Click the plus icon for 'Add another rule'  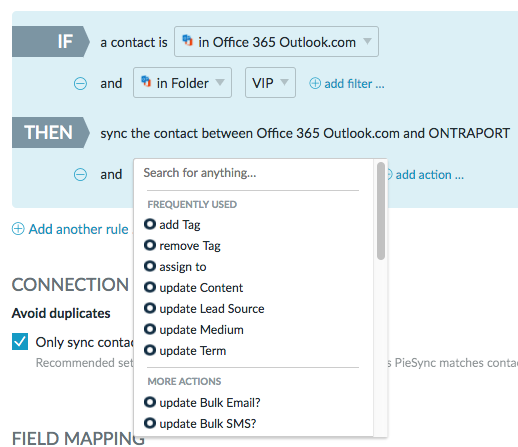[18, 229]
